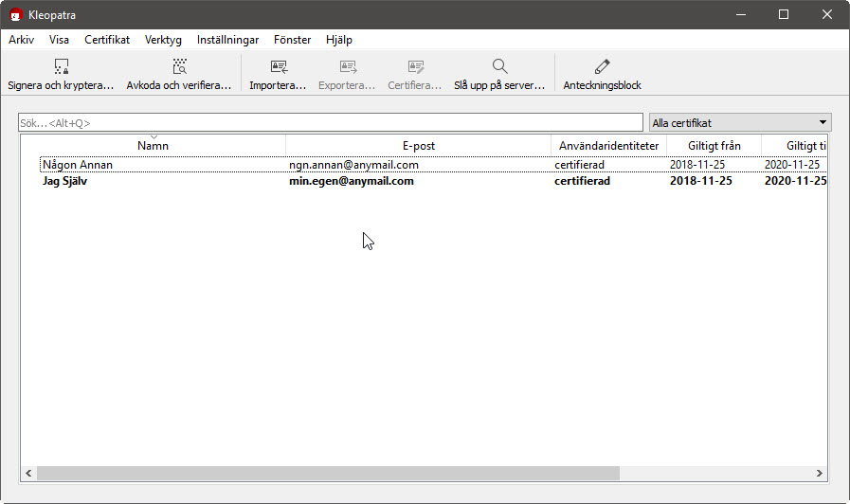Click the Exportera toolbar icon

[347, 67]
